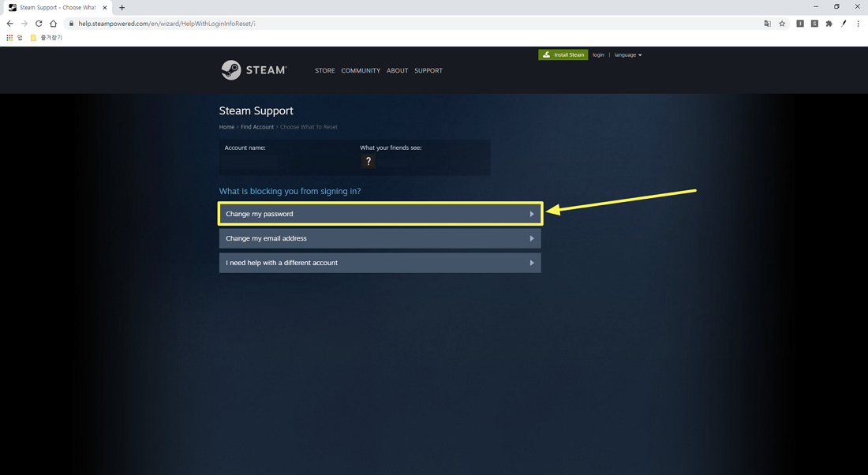Click the browser address bar URL

pyautogui.click(x=166, y=23)
